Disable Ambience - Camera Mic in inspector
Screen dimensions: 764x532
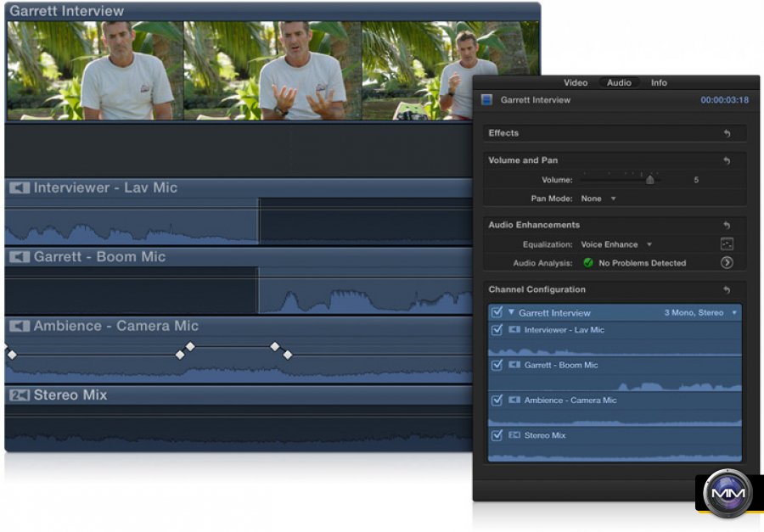click(x=497, y=400)
